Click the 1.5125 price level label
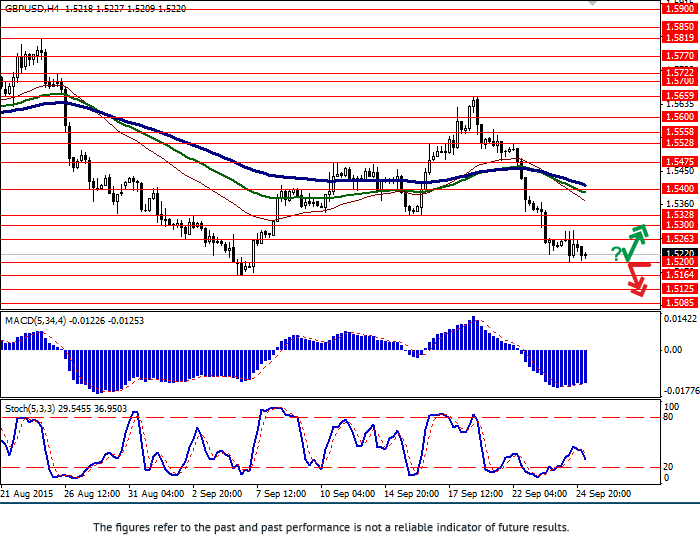Viewport: 700px width, 552px height. pos(680,289)
